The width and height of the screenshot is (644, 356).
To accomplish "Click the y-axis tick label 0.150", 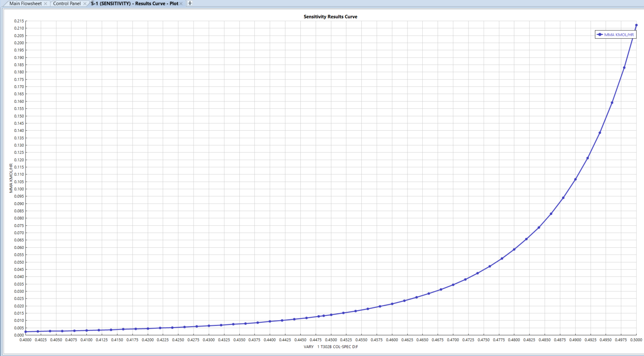I will (19, 116).
